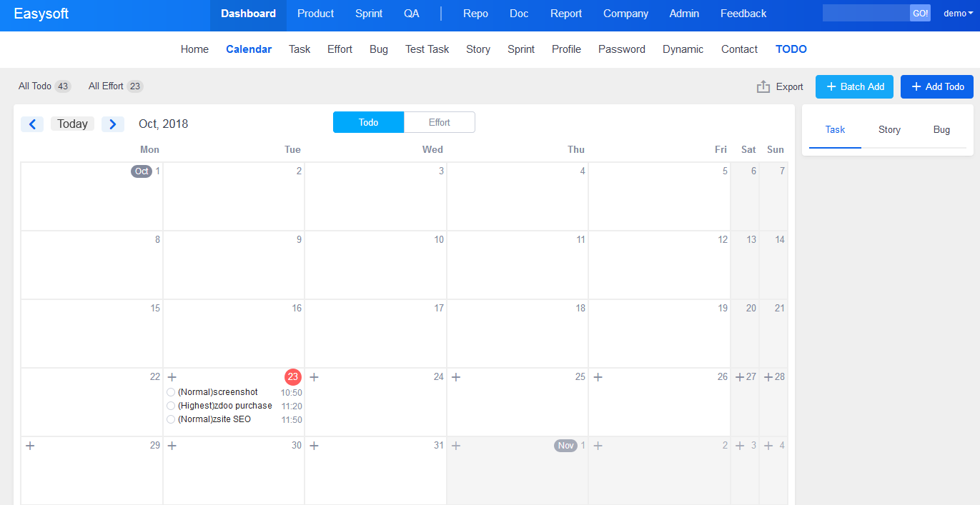Add todo on Oct 26 plus icon
Viewport: 980px width, 505px height.
598,377
